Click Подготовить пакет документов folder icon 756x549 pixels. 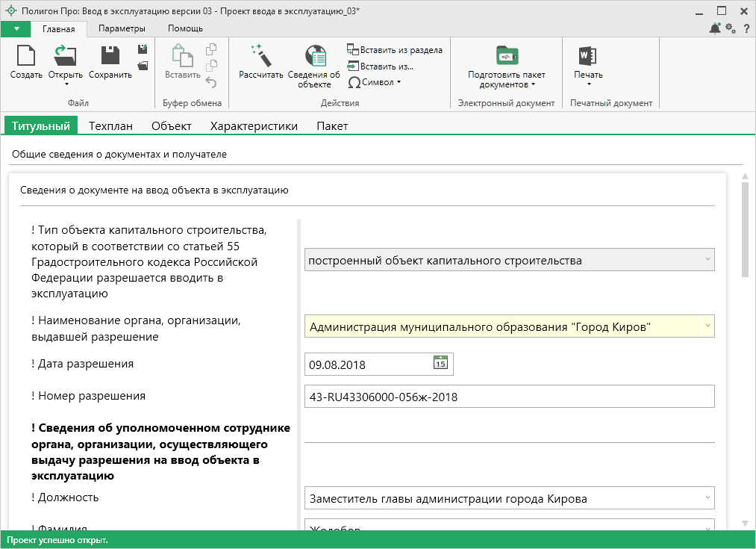click(x=507, y=57)
